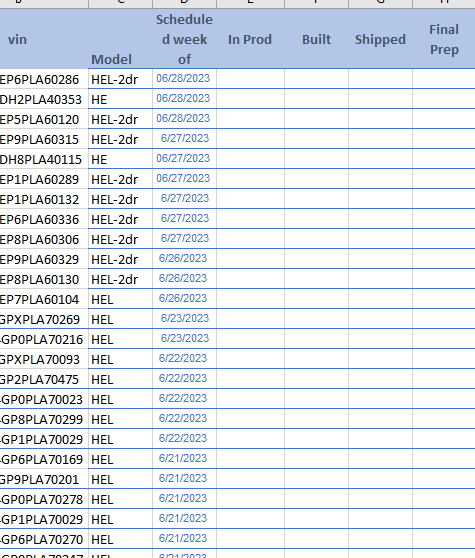This screenshot has height=558, width=475.
Task: Select the 'vin' header cell
Action: click(44, 39)
